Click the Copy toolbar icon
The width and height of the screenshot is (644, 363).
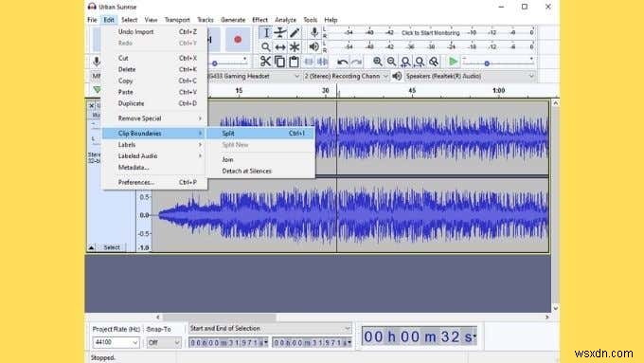pyautogui.click(x=279, y=62)
